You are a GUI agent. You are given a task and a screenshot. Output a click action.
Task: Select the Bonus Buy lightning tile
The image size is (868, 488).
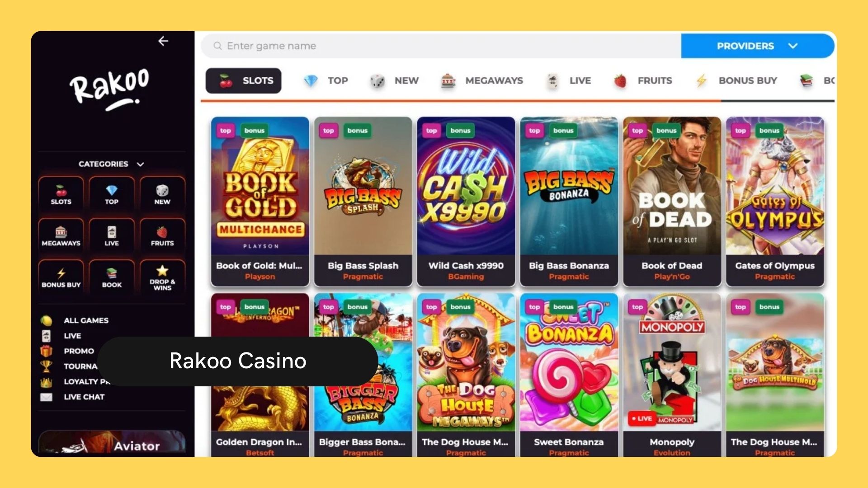(61, 277)
